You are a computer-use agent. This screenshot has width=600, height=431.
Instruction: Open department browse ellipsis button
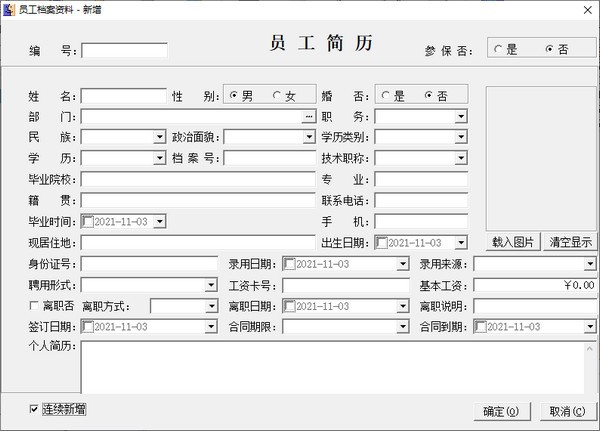click(309, 117)
